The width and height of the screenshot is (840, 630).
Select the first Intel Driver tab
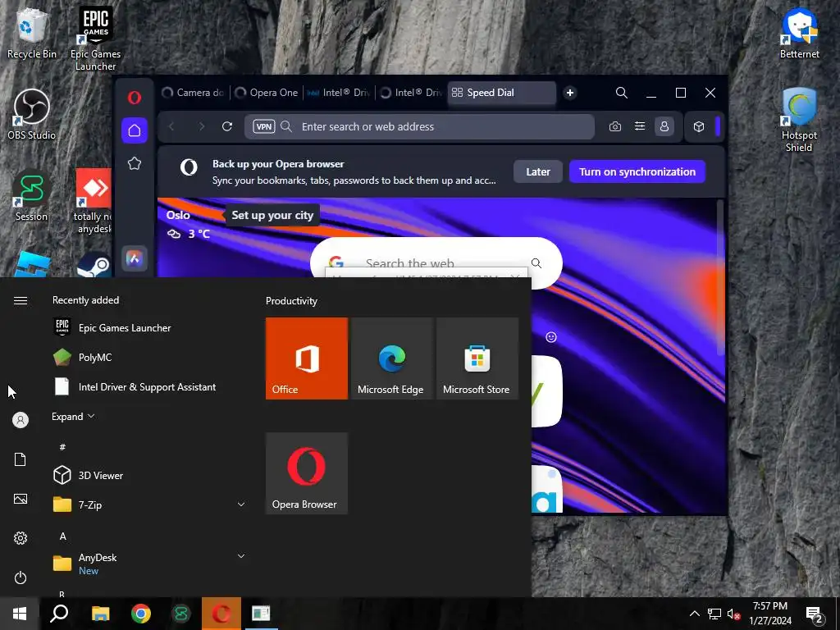click(x=339, y=93)
